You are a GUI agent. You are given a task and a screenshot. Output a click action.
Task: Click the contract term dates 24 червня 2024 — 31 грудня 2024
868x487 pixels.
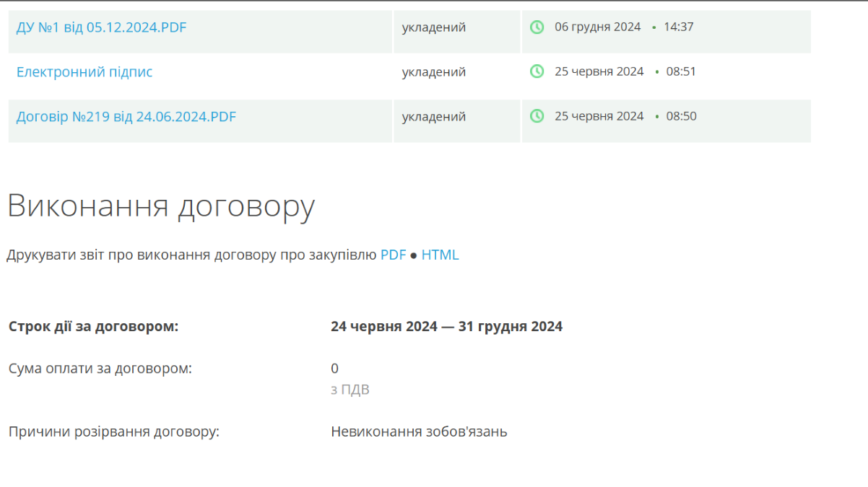point(446,327)
